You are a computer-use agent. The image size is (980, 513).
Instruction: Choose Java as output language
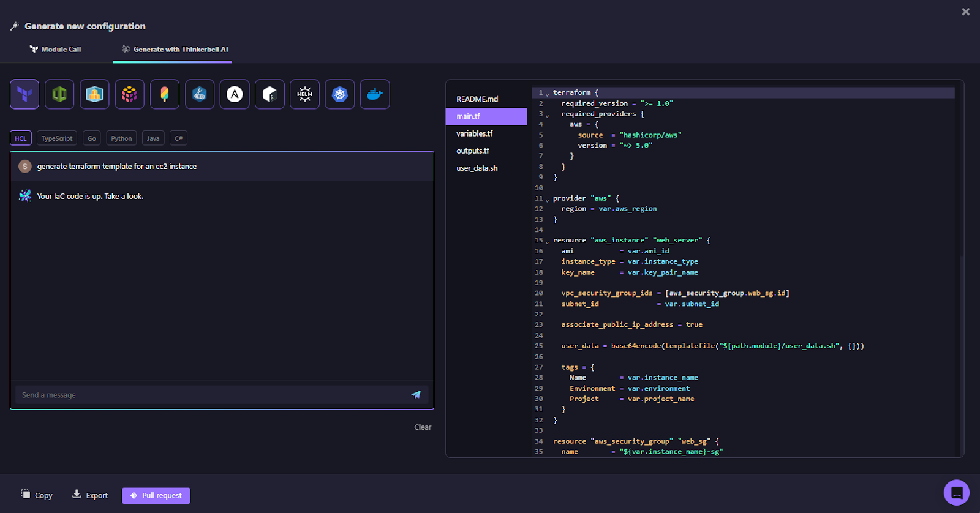tap(153, 138)
